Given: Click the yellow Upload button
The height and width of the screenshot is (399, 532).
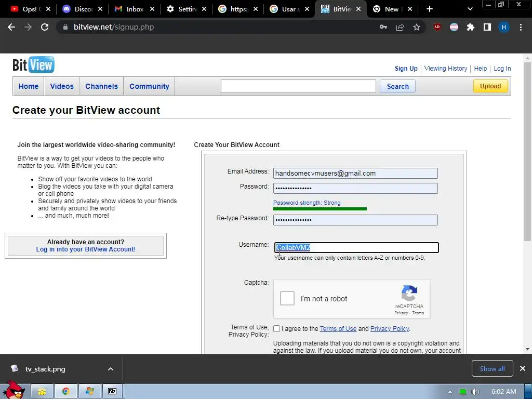Looking at the screenshot, I should pyautogui.click(x=490, y=86).
